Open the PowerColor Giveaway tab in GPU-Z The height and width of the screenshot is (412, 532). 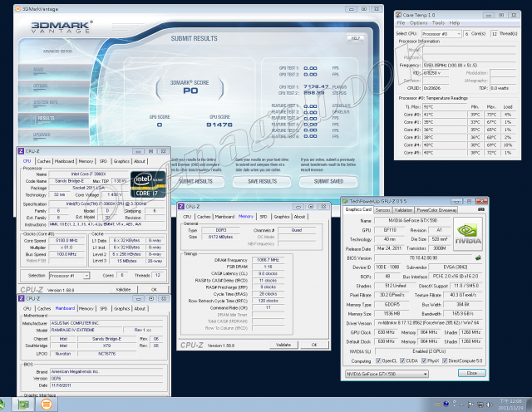pos(436,210)
